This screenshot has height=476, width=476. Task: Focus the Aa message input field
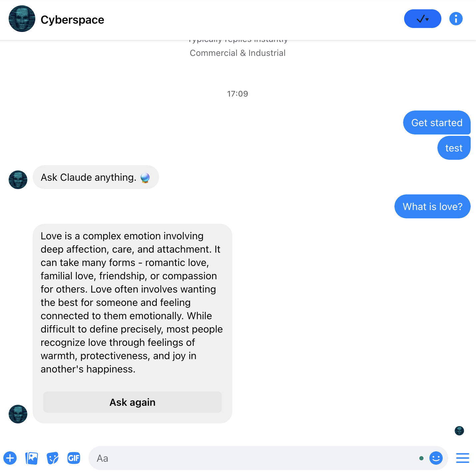(253, 458)
